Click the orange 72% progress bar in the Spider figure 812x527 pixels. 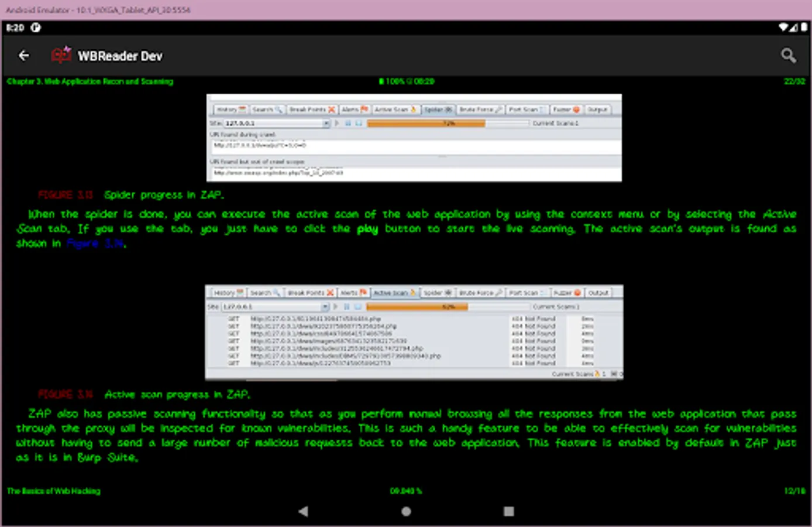[426, 124]
